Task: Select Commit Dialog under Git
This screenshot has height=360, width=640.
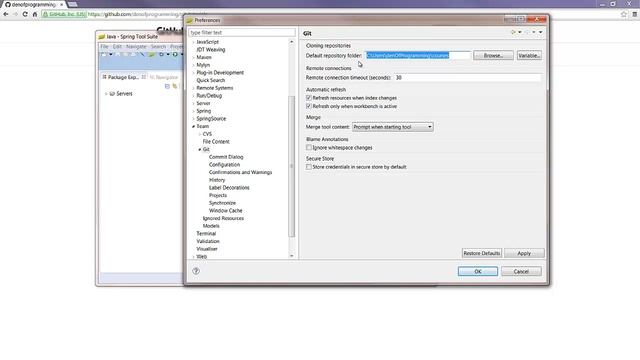Action: point(226,157)
